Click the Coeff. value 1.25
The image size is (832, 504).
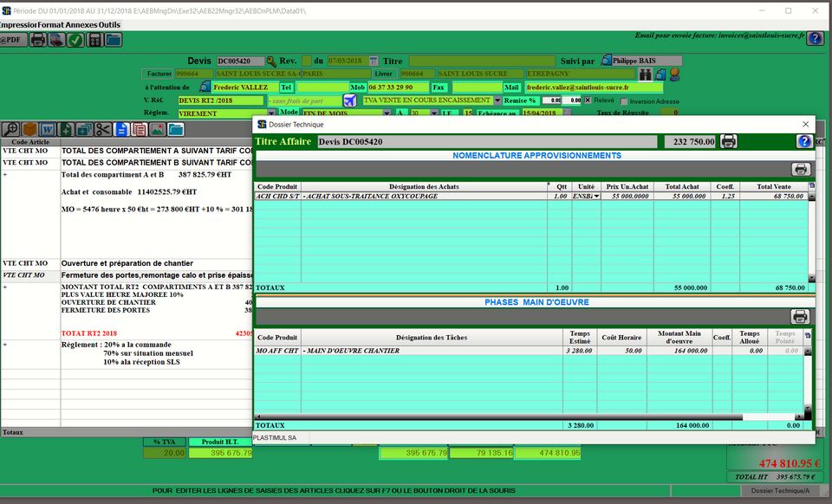point(725,196)
